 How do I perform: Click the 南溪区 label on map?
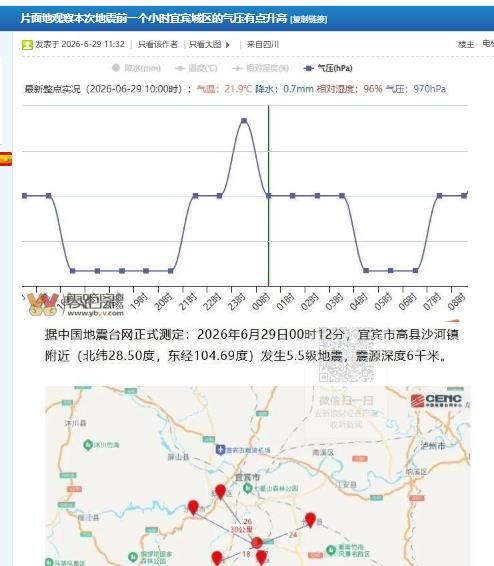pos(323,452)
